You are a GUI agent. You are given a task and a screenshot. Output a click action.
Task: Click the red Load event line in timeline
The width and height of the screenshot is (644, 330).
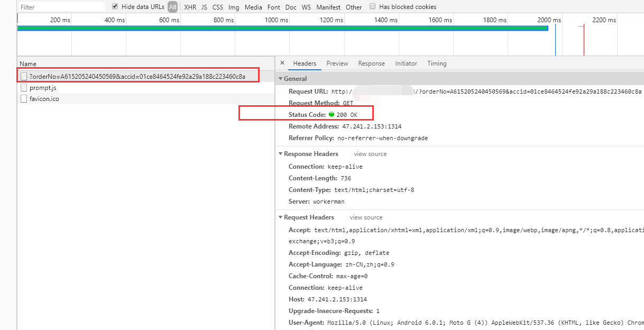pos(583,39)
